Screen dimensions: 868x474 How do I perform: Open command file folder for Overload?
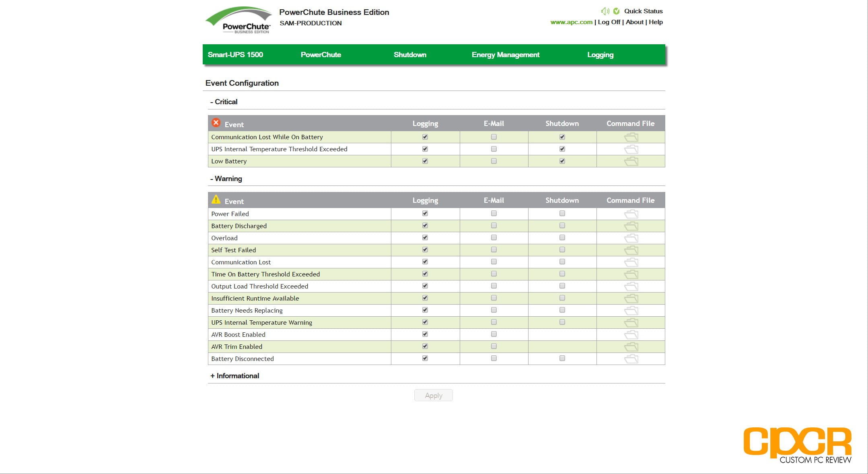[x=631, y=238]
